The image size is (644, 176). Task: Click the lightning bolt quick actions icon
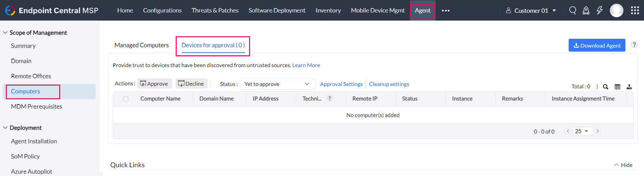(599, 10)
